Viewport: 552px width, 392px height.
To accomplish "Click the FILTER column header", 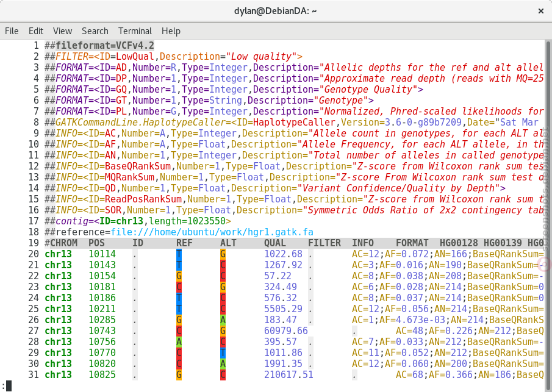I will 324,243.
